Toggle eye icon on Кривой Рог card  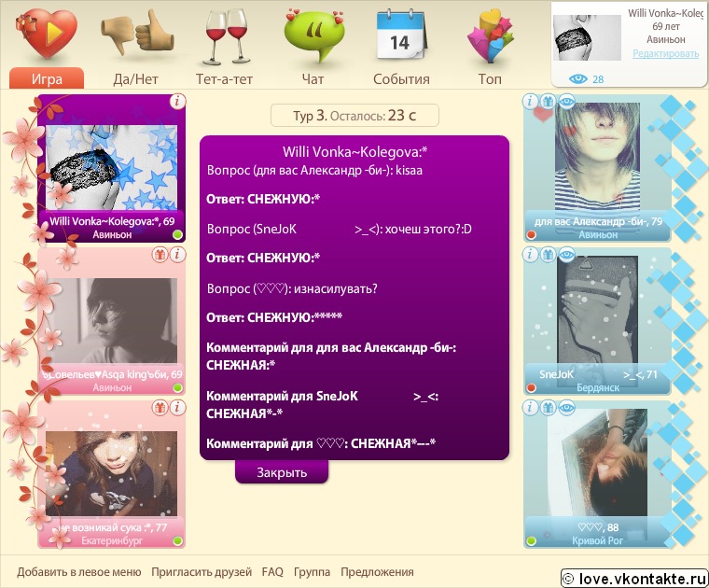point(566,408)
